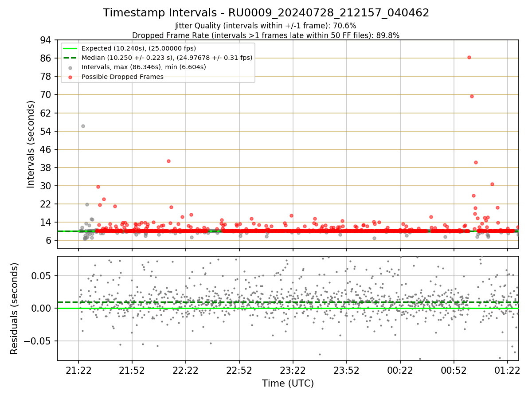Click the gray dot sample in the legend
Screen dimensions: 532x399
(70, 67)
